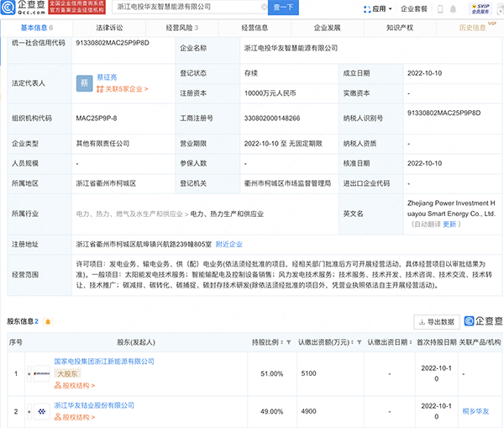Screen dimensions: 504x428
Task: Click the 蔡 avatar of legal representative
Action: tap(85, 82)
